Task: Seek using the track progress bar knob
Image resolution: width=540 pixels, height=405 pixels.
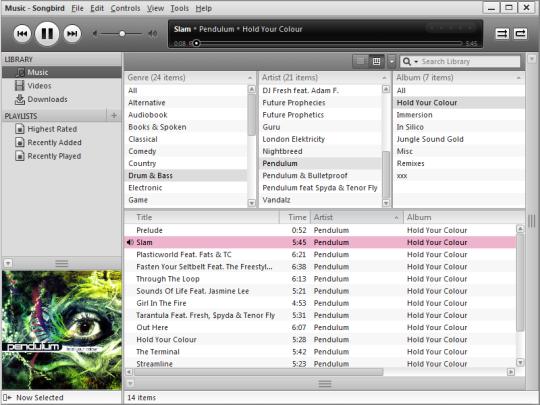Action: pos(196,43)
